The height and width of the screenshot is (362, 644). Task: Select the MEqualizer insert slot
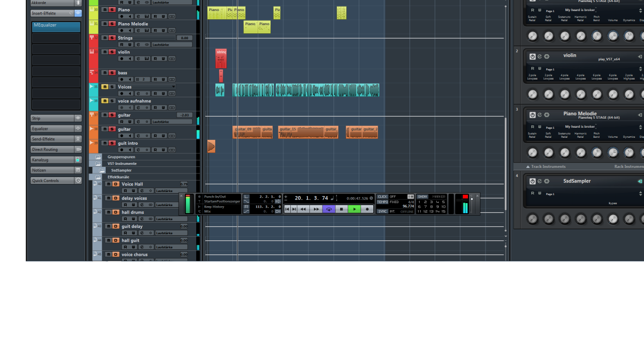pyautogui.click(x=56, y=27)
